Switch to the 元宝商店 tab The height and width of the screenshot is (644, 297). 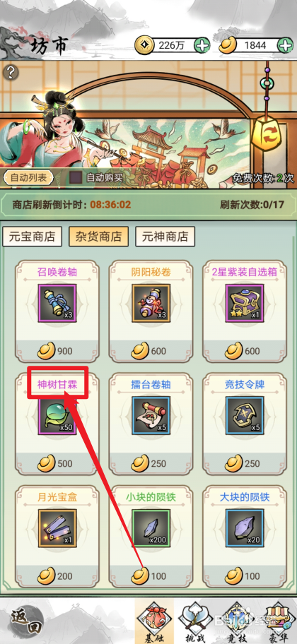(32, 236)
